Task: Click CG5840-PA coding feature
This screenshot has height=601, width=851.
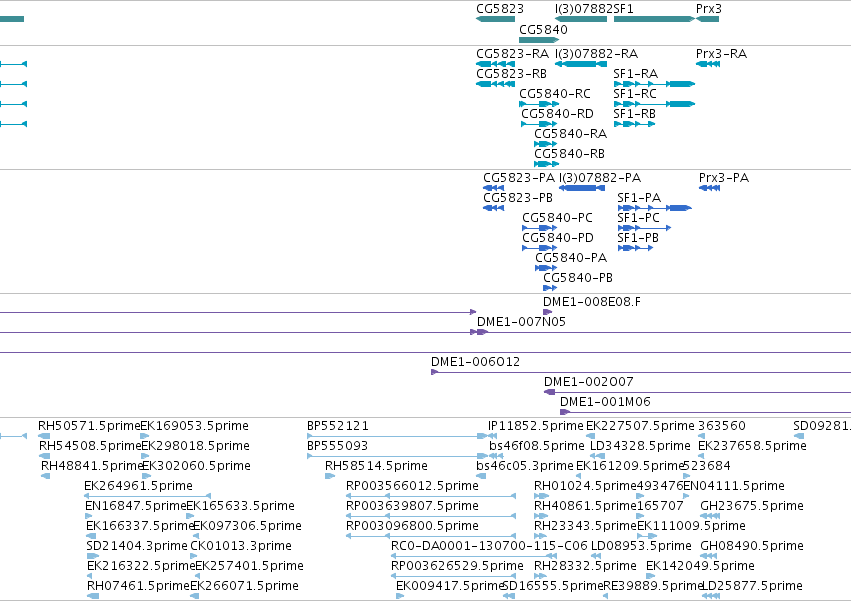Action: 546,268
